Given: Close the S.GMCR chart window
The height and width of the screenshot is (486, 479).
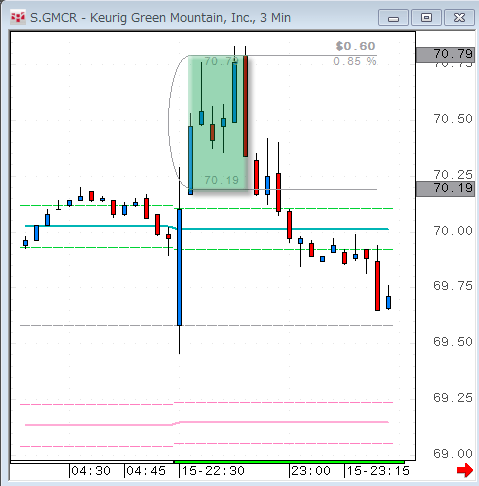Looking at the screenshot, I should 459,18.
